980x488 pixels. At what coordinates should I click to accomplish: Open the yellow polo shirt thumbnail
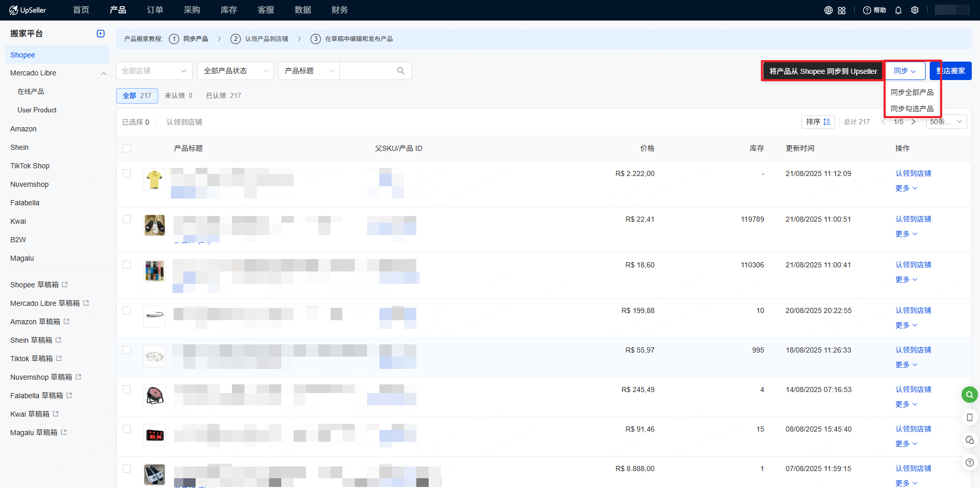[155, 180]
